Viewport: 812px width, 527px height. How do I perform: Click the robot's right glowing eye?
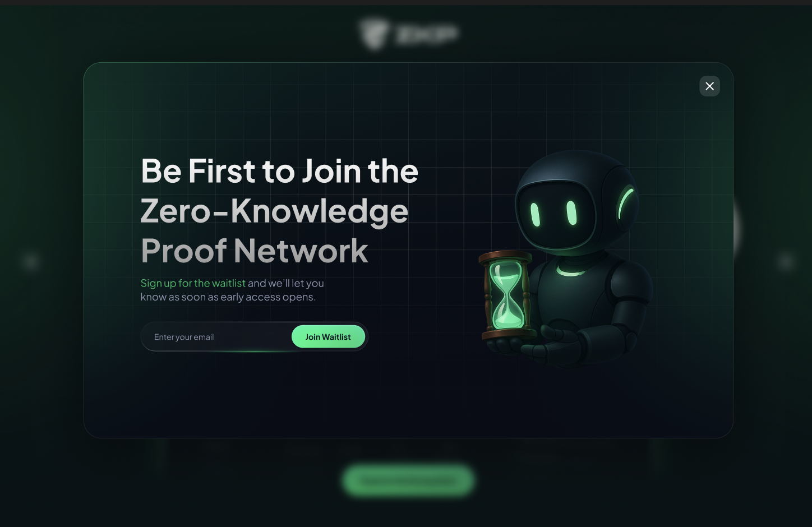pyautogui.click(x=571, y=213)
